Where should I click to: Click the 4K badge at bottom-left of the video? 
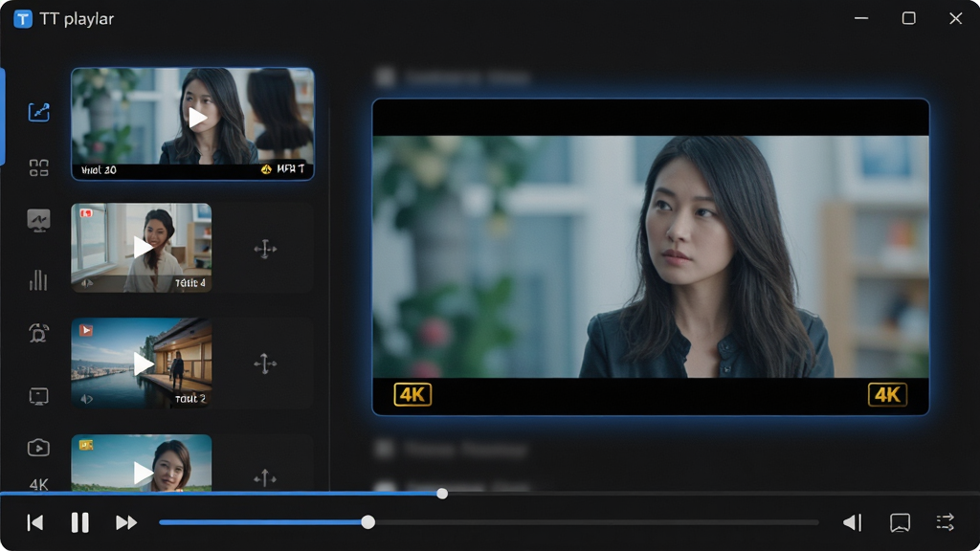pos(412,395)
